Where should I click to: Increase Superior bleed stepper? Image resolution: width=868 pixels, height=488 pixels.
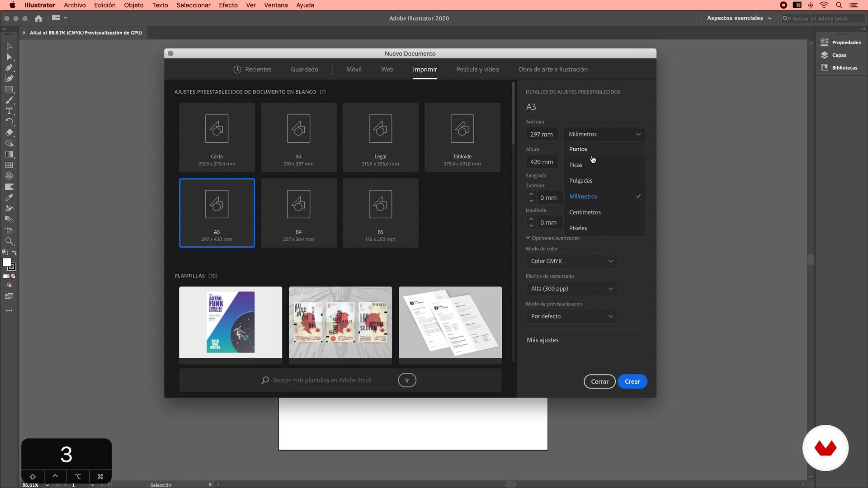point(531,194)
